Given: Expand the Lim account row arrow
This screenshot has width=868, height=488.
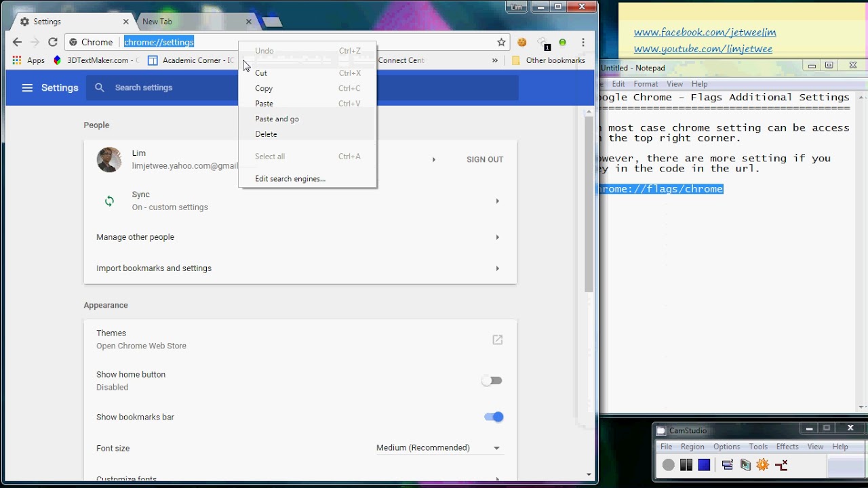Looking at the screenshot, I should (x=434, y=160).
